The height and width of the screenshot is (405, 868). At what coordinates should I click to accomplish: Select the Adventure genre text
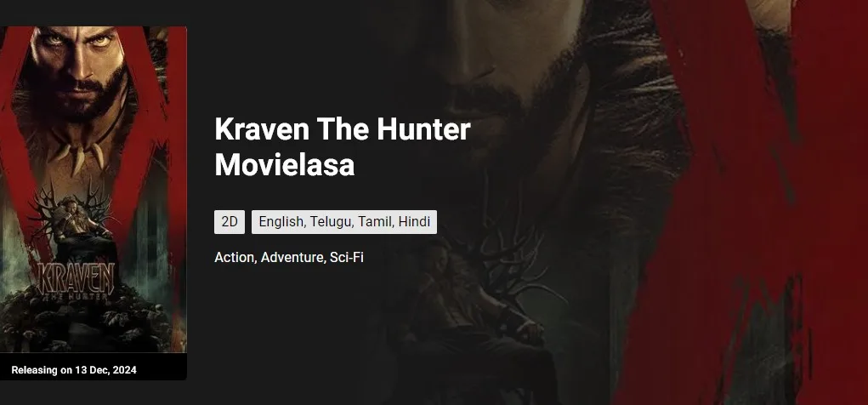tap(292, 257)
